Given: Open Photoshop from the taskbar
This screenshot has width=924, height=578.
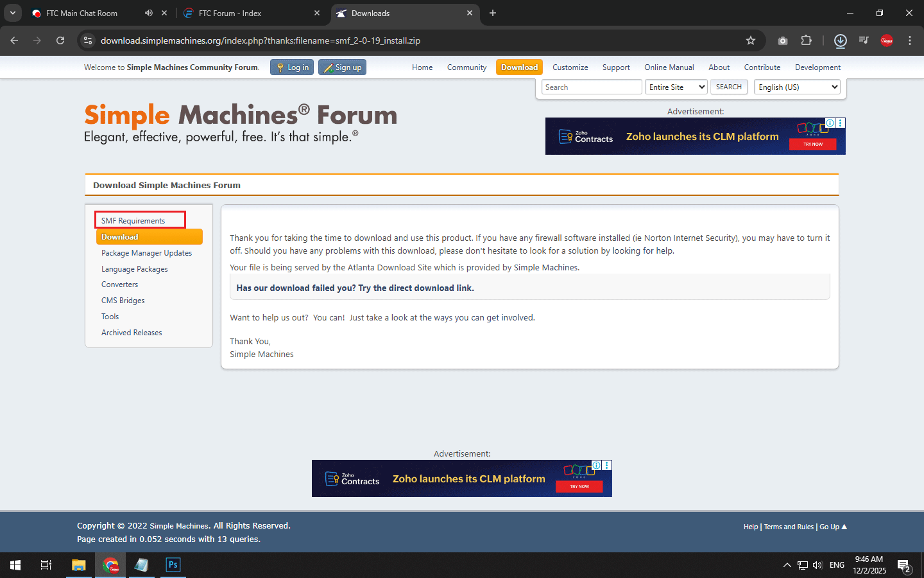Looking at the screenshot, I should (173, 565).
